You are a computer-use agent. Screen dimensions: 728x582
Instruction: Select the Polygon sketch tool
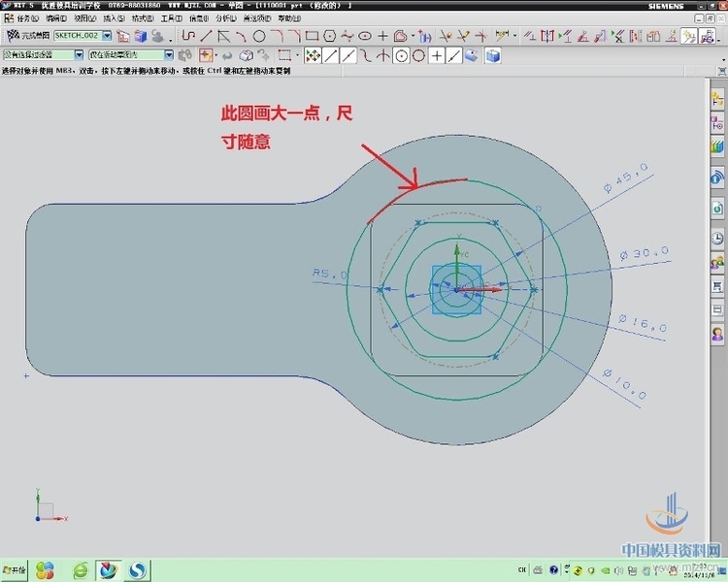click(330, 36)
